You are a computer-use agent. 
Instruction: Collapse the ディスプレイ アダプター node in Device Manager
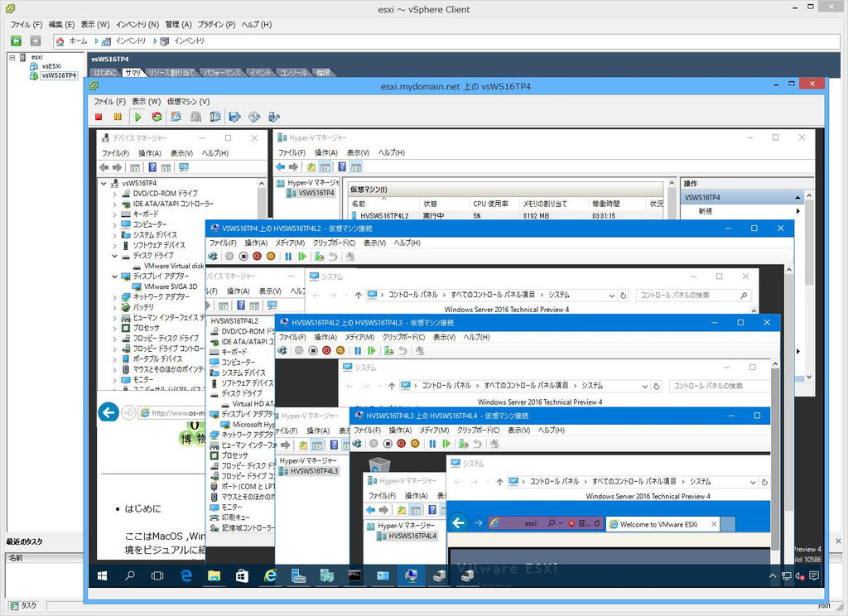point(114,277)
